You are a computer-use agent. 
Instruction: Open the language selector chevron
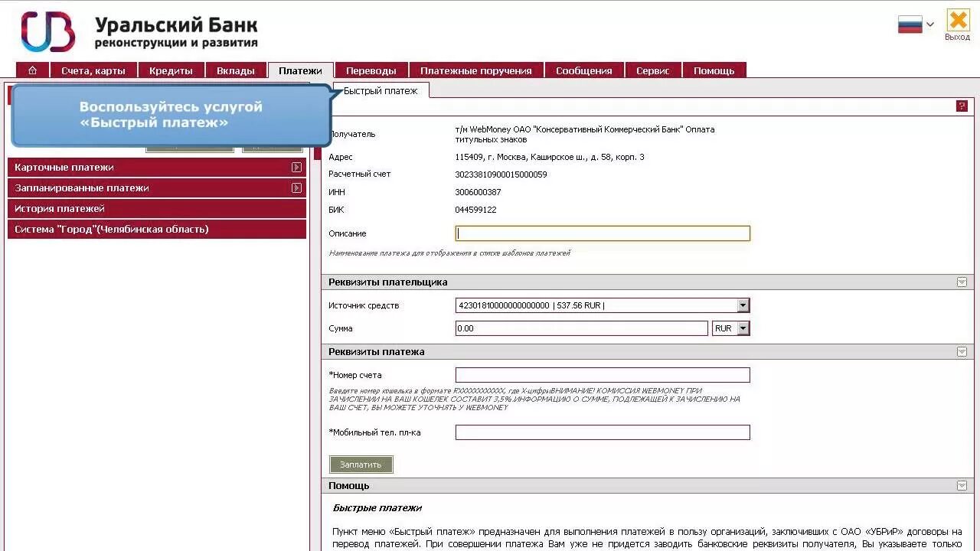point(930,24)
